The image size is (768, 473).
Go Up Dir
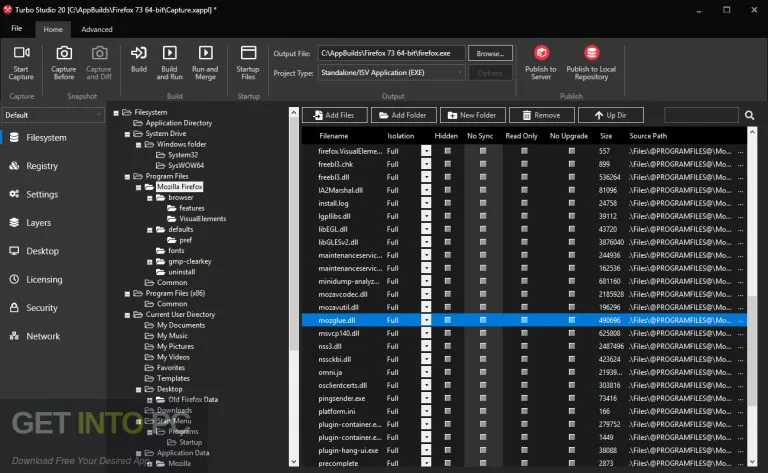[611, 115]
